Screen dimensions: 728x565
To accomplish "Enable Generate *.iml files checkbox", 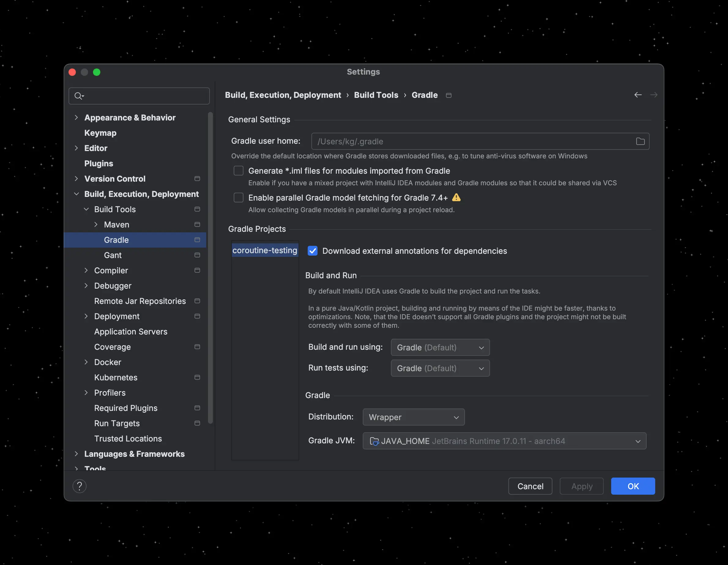I will [x=239, y=171].
